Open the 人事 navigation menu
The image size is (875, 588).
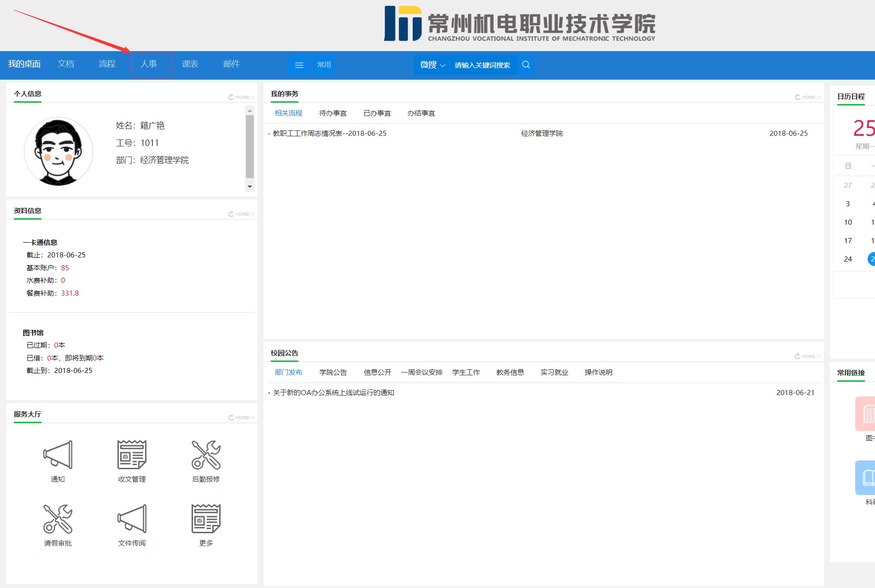click(149, 64)
